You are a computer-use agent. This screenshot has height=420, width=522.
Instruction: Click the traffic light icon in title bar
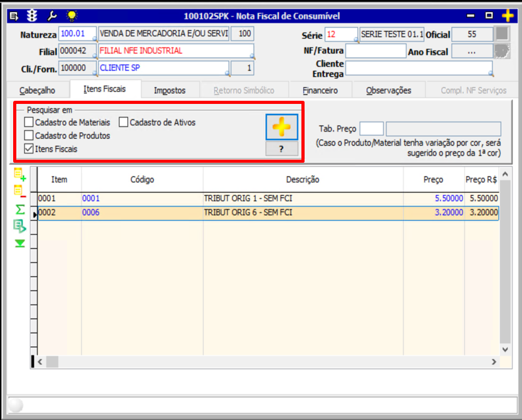click(32, 15)
